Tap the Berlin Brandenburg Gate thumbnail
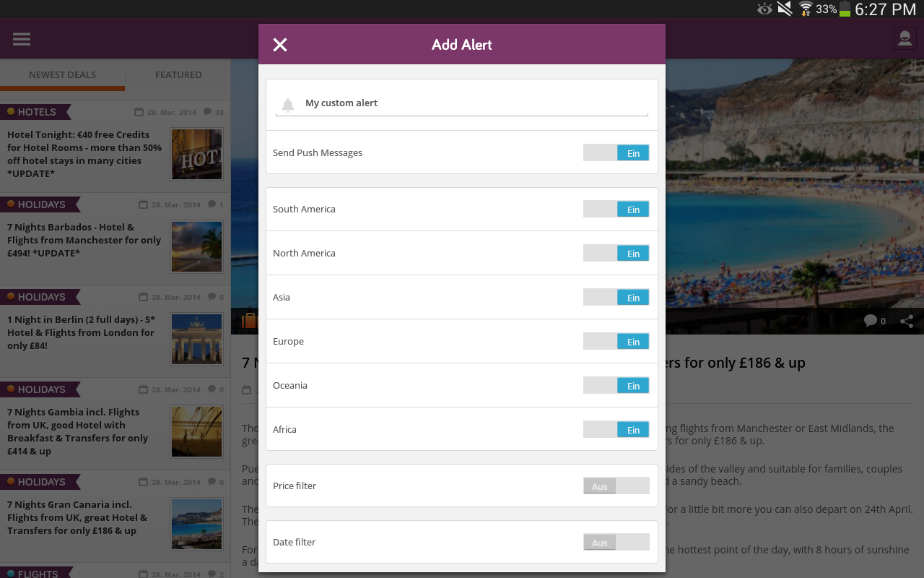Image resolution: width=924 pixels, height=578 pixels. coord(197,339)
